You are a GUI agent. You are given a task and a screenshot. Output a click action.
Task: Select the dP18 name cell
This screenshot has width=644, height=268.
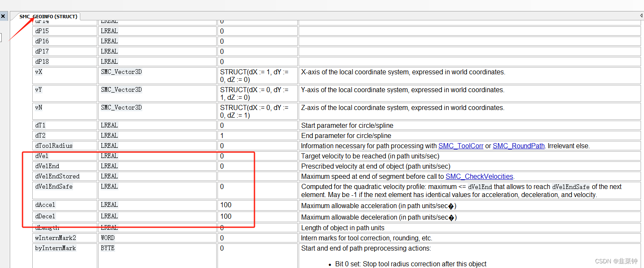coord(65,62)
